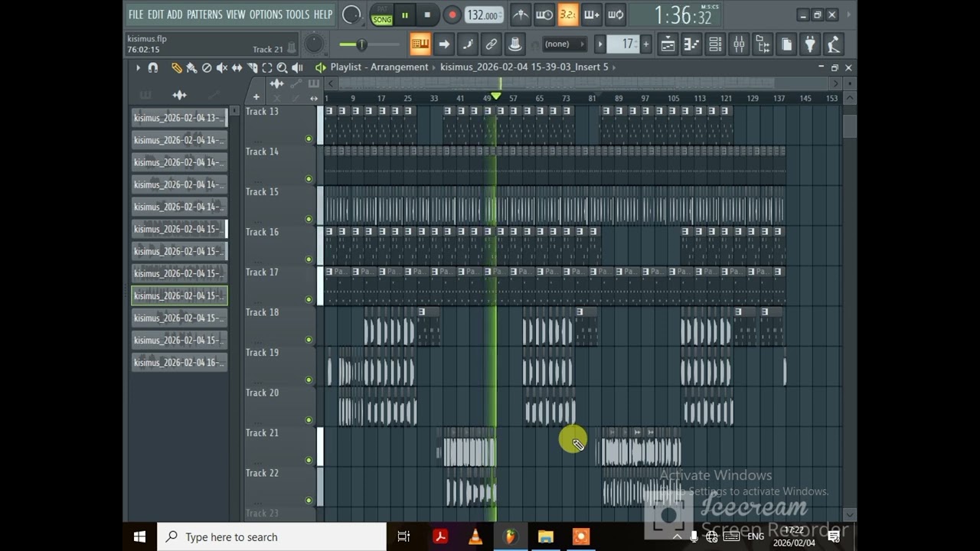980x551 pixels.
Task: Expand the pattern number arrow beside 17
Action: point(600,44)
